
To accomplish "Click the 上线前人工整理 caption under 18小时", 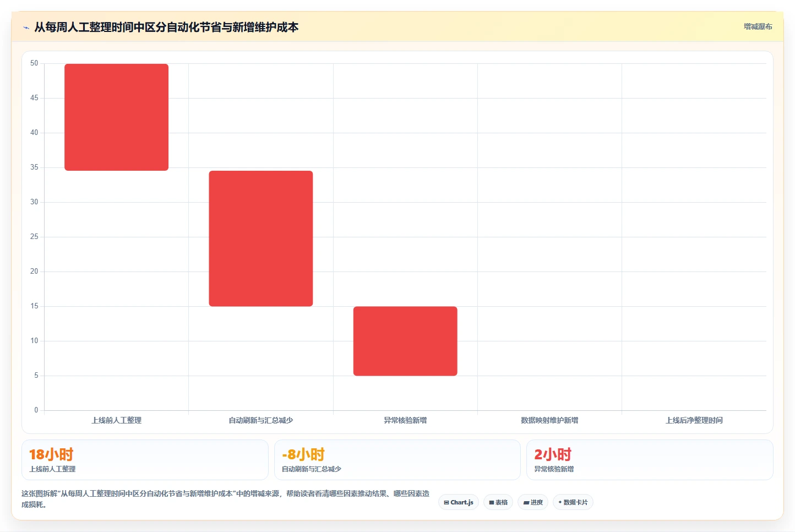I will pyautogui.click(x=52, y=469).
